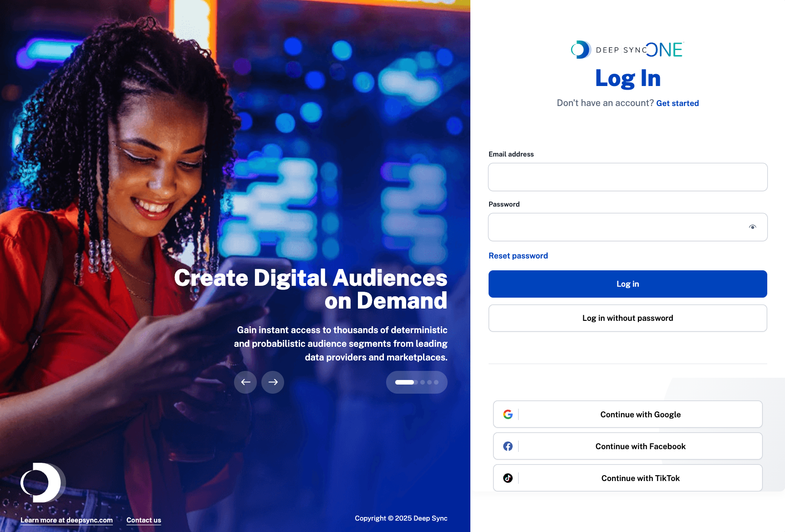This screenshot has height=532, width=785.
Task: Click white Deep Sync logo at bottom left
Action: click(42, 482)
